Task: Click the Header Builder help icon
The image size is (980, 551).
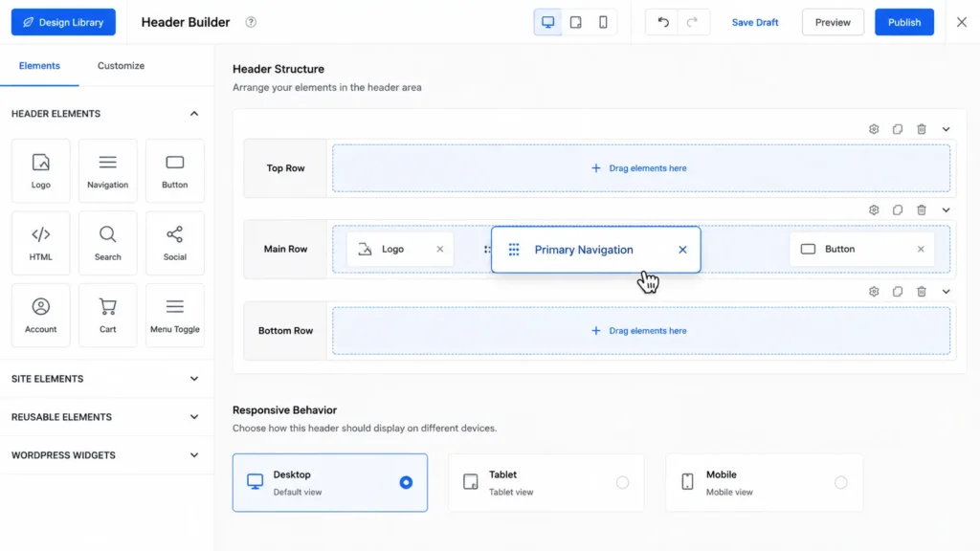Action: tap(251, 22)
